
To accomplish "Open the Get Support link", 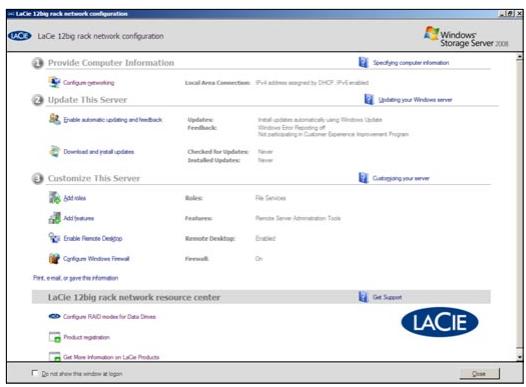I will pyautogui.click(x=387, y=297).
